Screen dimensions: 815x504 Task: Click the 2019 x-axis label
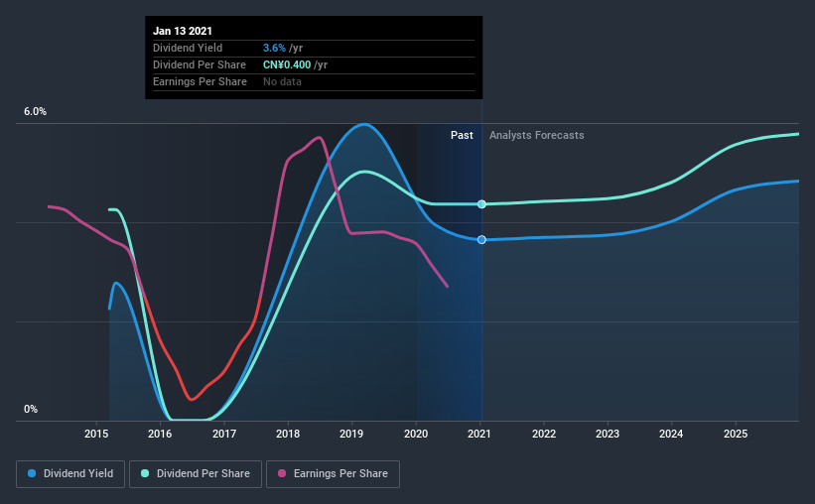tap(351, 434)
